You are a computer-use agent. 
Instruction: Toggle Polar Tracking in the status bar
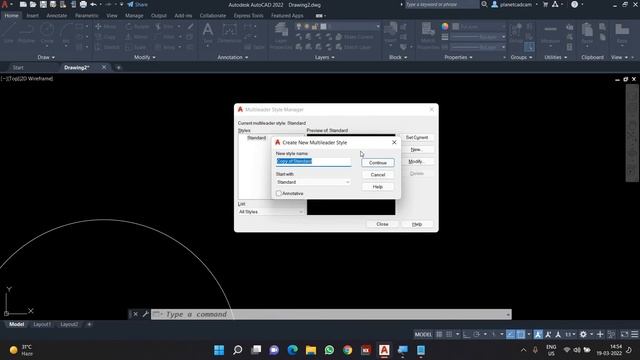pyautogui.click(x=476, y=334)
